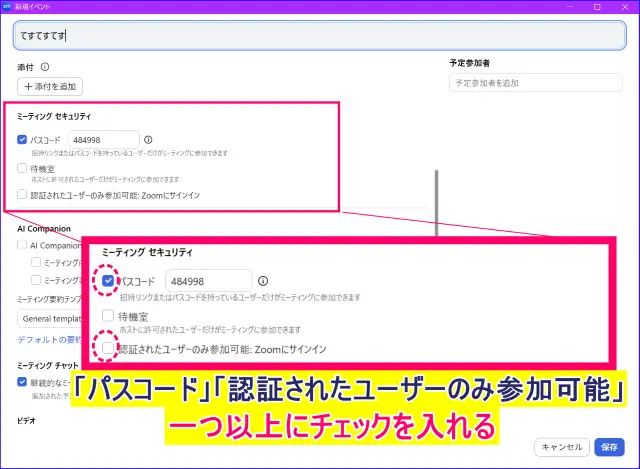Click the 予定参加者 label
The height and width of the screenshot is (469, 640).
[x=469, y=63]
